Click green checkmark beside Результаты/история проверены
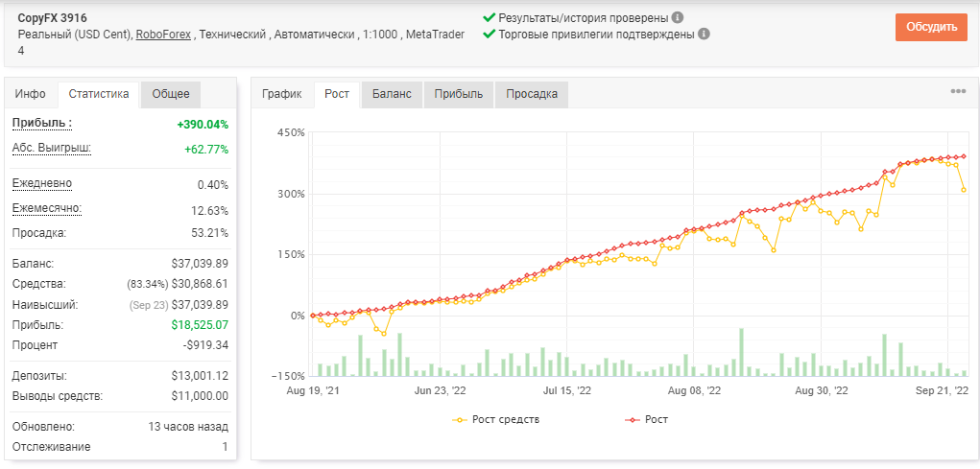980x469 pixels. (490, 17)
